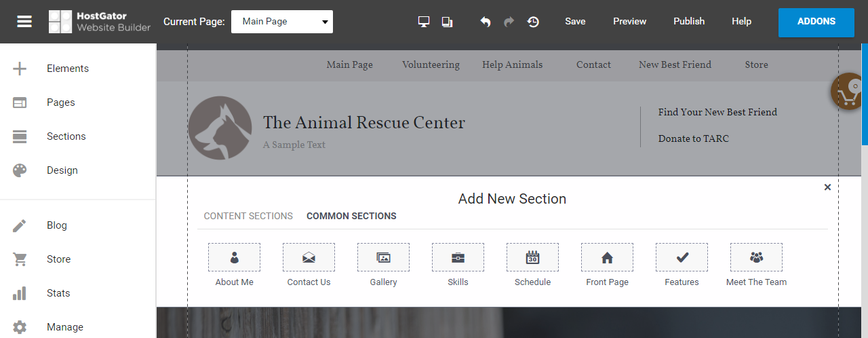The width and height of the screenshot is (868, 338).
Task: Close the Add New Section panel
Action: pos(827,187)
